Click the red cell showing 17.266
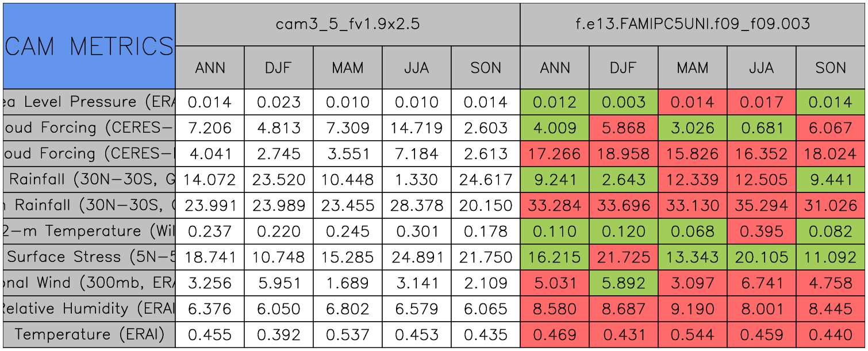The width and height of the screenshot is (868, 351). pyautogui.click(x=554, y=154)
